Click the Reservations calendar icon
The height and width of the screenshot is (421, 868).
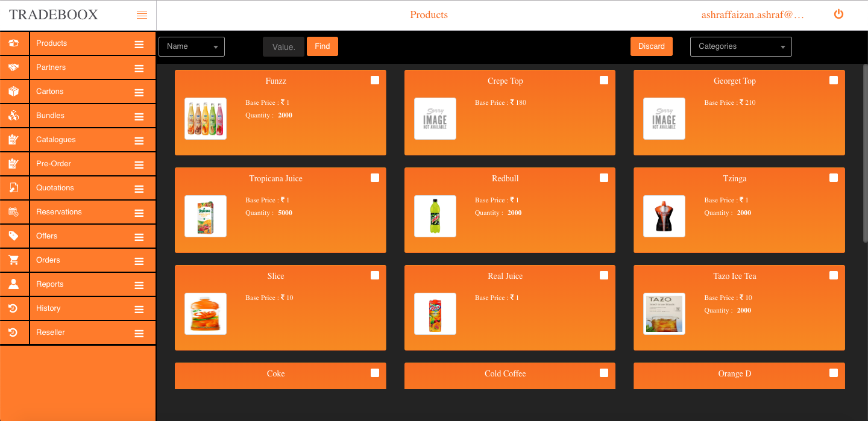(14, 212)
